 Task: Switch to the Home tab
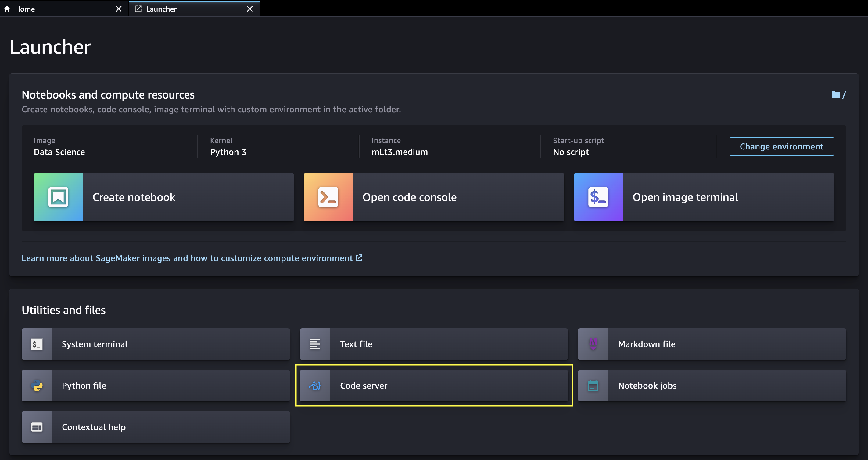[25, 9]
